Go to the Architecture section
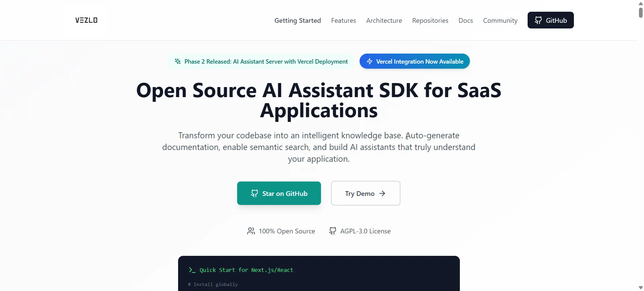This screenshot has width=644, height=291. pyautogui.click(x=384, y=20)
